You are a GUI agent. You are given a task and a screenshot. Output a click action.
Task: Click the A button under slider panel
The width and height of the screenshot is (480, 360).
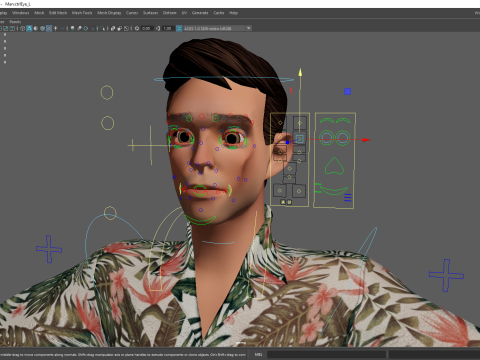pyautogui.click(x=283, y=202)
